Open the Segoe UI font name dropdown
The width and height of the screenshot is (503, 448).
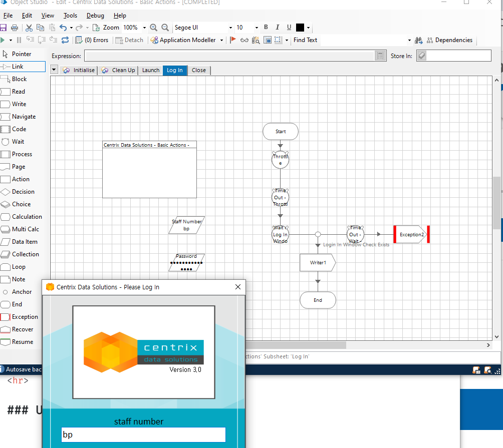[230, 28]
